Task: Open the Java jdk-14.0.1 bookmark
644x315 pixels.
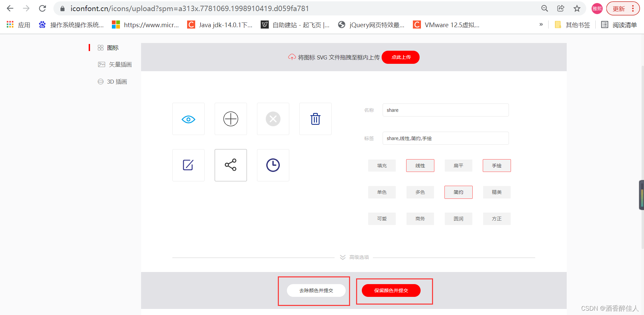Action: click(220, 25)
